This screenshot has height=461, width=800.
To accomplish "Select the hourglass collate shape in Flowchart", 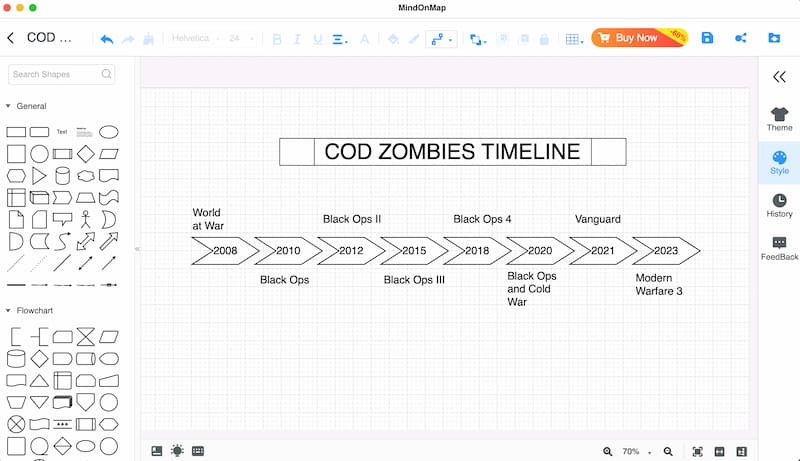I will [x=85, y=337].
